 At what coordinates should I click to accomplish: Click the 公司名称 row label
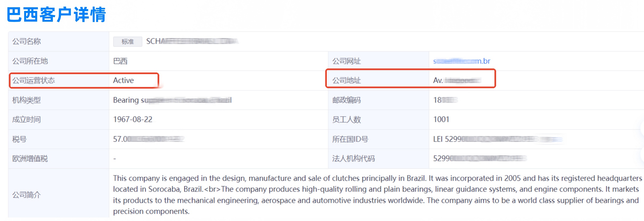pyautogui.click(x=27, y=41)
